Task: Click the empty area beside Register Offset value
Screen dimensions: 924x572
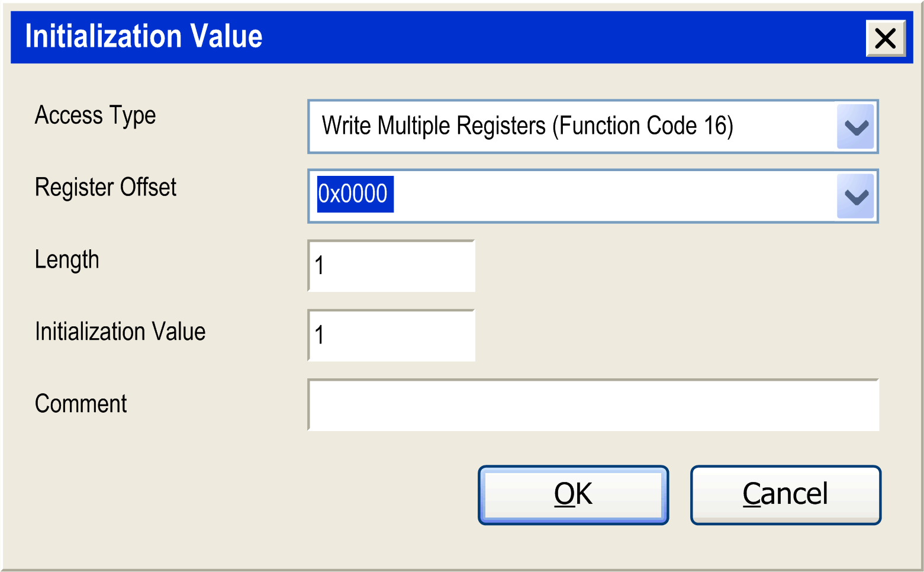Action: [614, 196]
